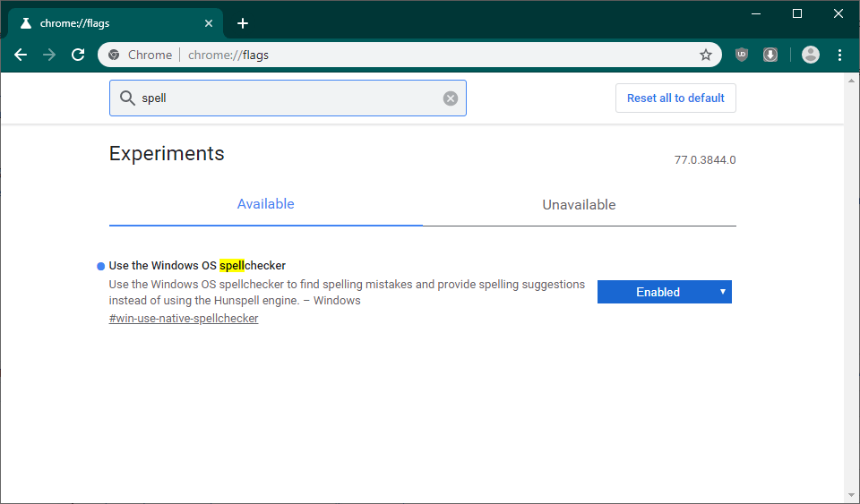Reload the chrome://flags page
Viewport: 860px width, 504px height.
coord(78,55)
